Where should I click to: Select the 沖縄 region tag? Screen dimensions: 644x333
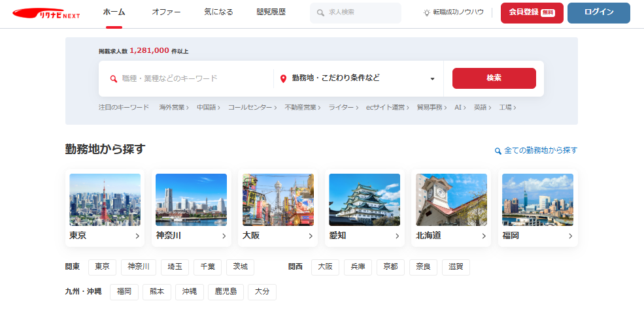tap(189, 291)
